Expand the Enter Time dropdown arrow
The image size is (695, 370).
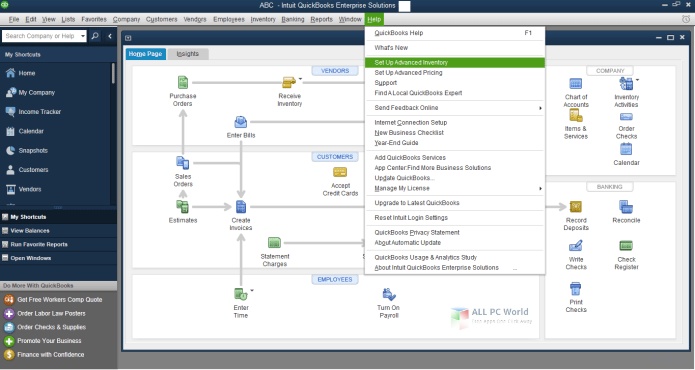pos(252,291)
